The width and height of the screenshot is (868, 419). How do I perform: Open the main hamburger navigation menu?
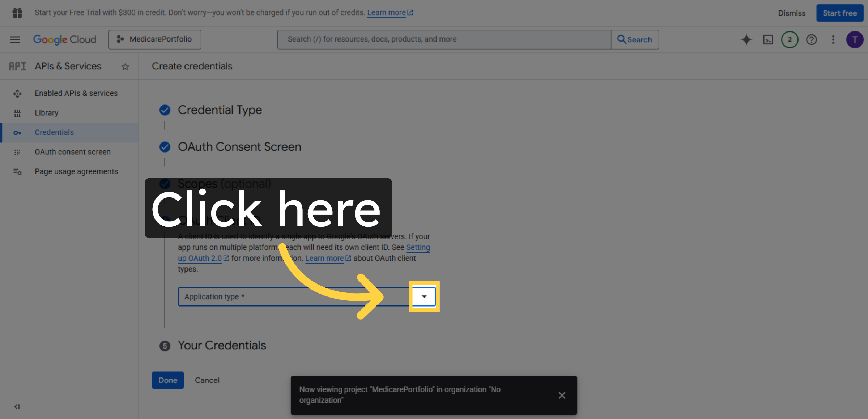pyautogui.click(x=15, y=39)
